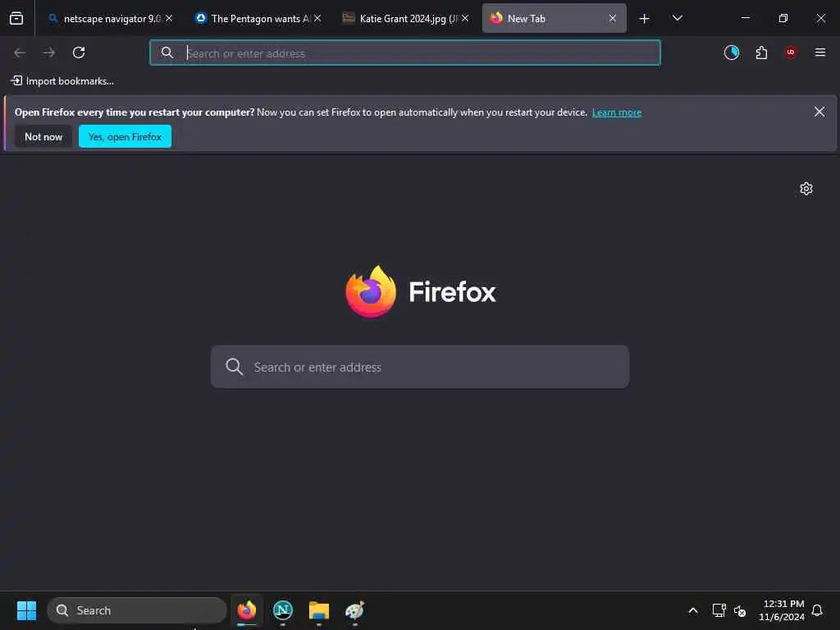Image resolution: width=840 pixels, height=630 pixels.
Task: Expand the list all tabs chevron
Action: [677, 19]
